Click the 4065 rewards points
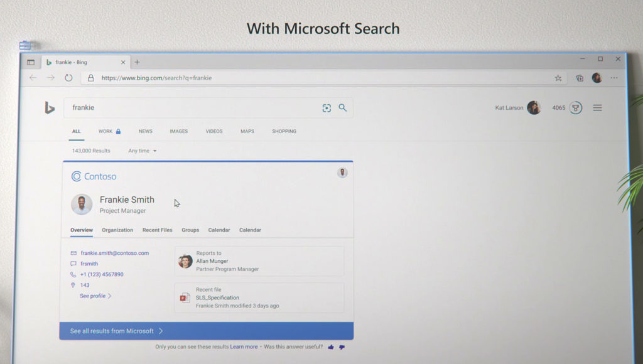 558,108
